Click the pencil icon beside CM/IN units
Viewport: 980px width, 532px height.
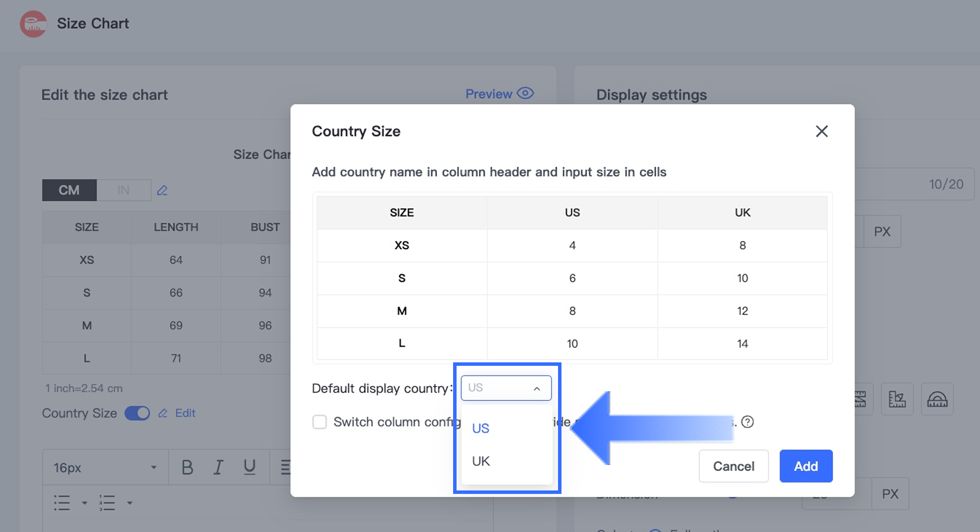[x=163, y=190]
